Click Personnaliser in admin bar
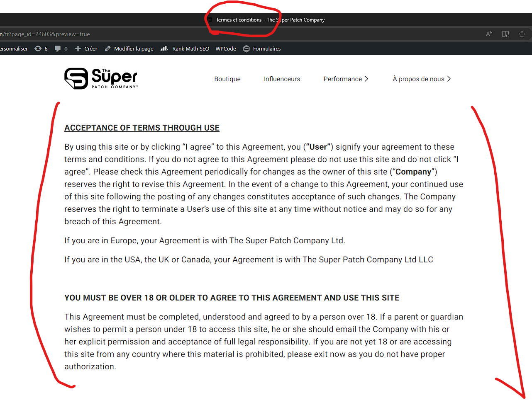Viewport: 532px width, 400px height. [14, 48]
